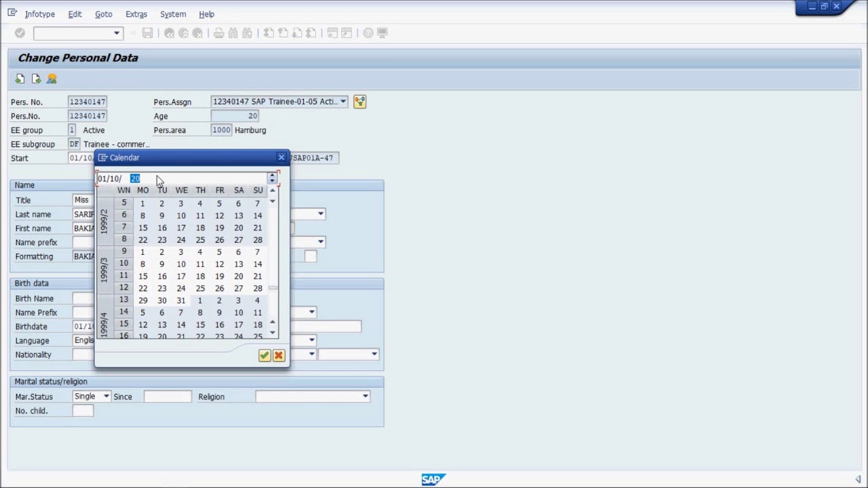Select day 25 in week 8
The height and width of the screenshot is (488, 868).
click(x=200, y=240)
